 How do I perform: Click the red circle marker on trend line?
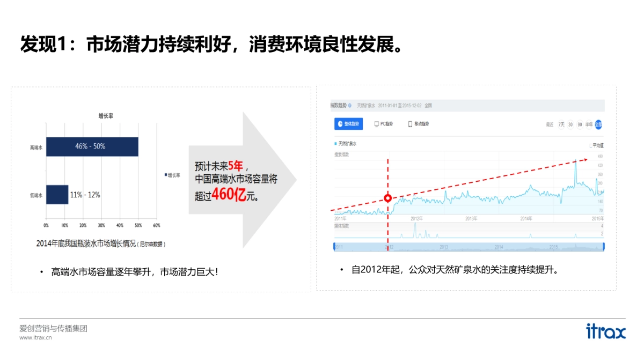pos(388,198)
